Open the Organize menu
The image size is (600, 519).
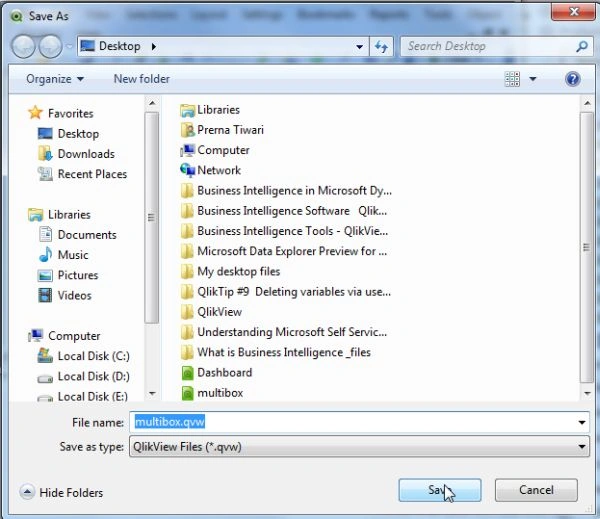(x=55, y=79)
